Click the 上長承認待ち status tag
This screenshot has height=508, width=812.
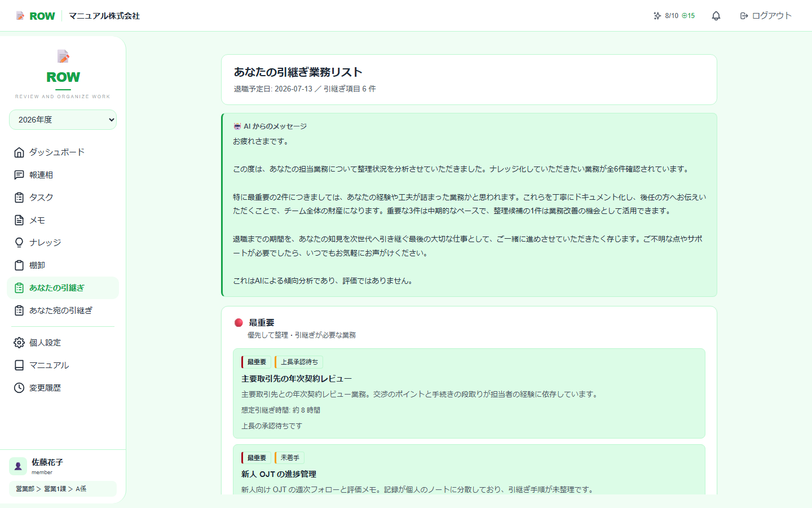[299, 362]
